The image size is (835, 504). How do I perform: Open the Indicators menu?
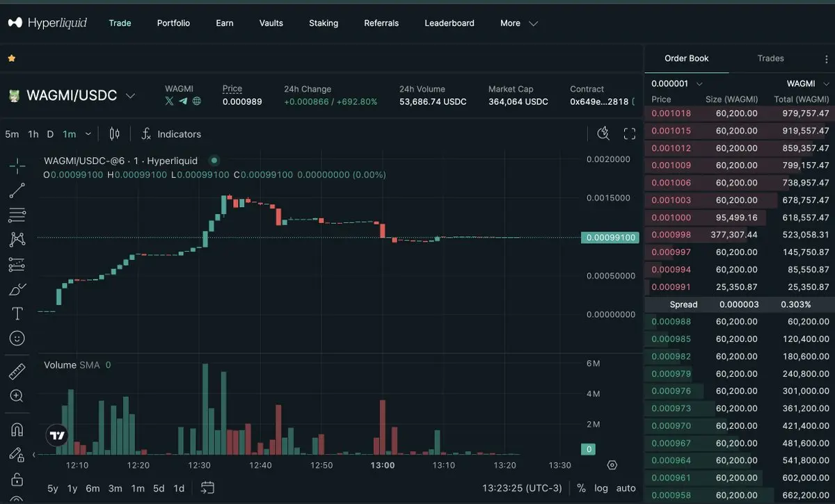[x=171, y=133]
